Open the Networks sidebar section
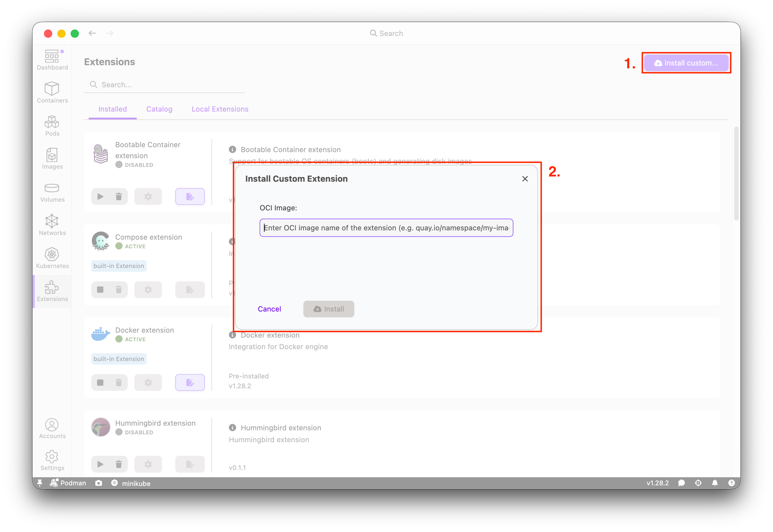 (52, 225)
